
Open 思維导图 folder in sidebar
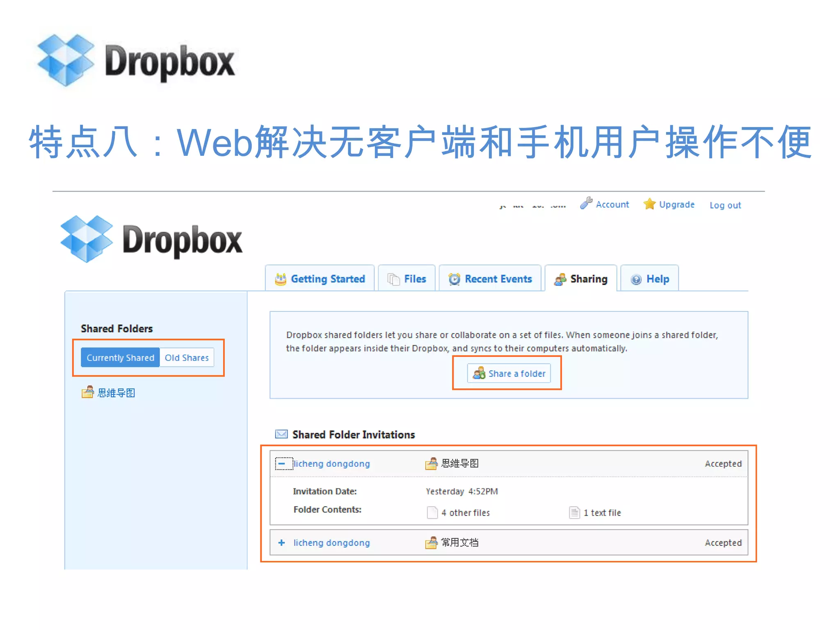[116, 393]
